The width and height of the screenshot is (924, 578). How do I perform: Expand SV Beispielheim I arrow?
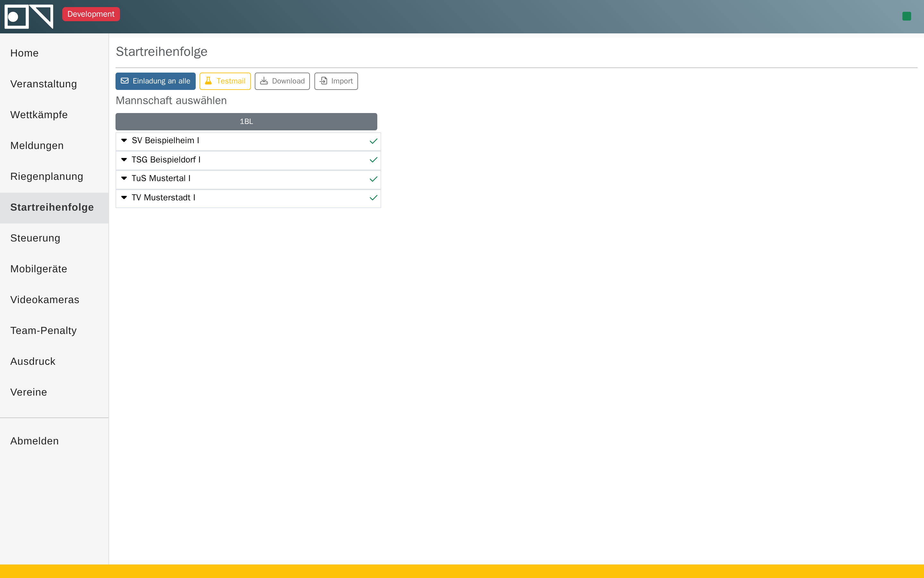pyautogui.click(x=124, y=140)
